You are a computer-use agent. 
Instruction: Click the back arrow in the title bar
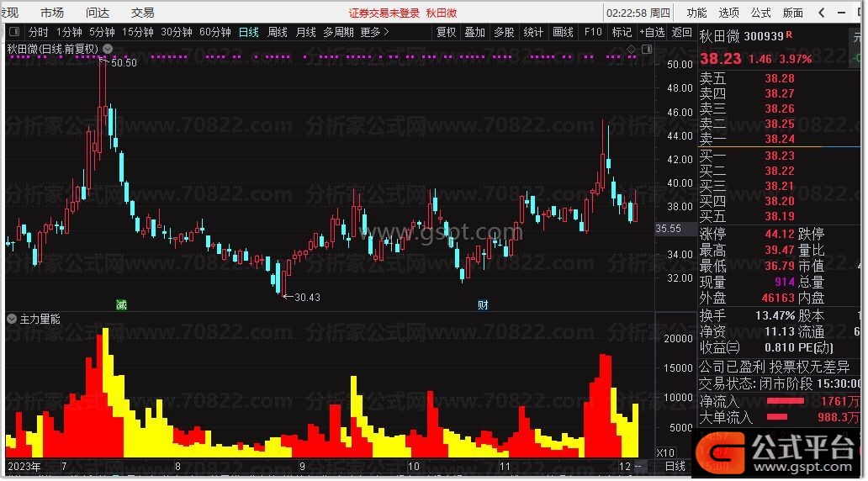[x=822, y=12]
